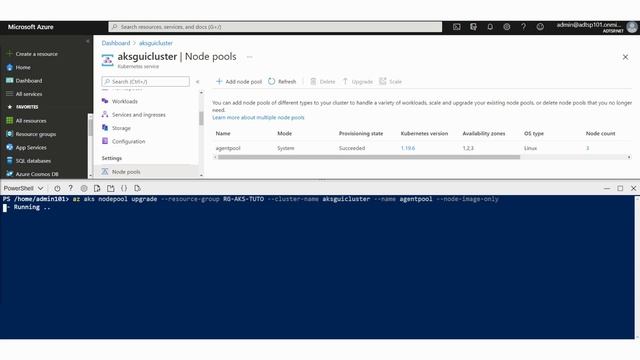Open Cloud Shell from the top bar
Image resolution: width=640 pixels, height=360 pixels.
point(456,27)
